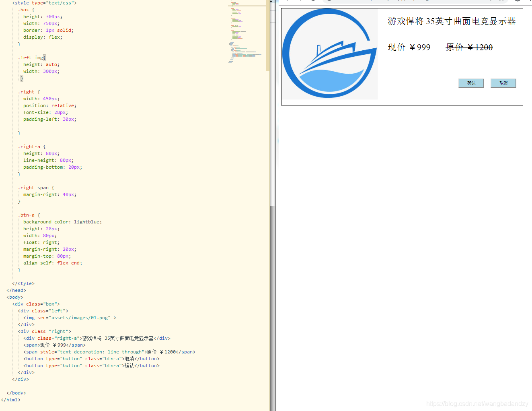Click the background-color: lightblue; line
This screenshot has width=532, height=411.
[x=62, y=222]
